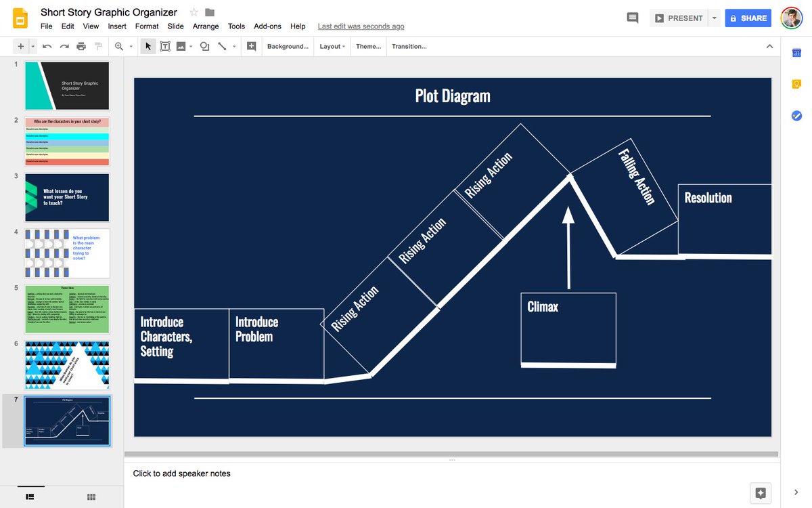Screen dimensions: 812x508
Task: Open the View menu
Action: (x=91, y=26)
